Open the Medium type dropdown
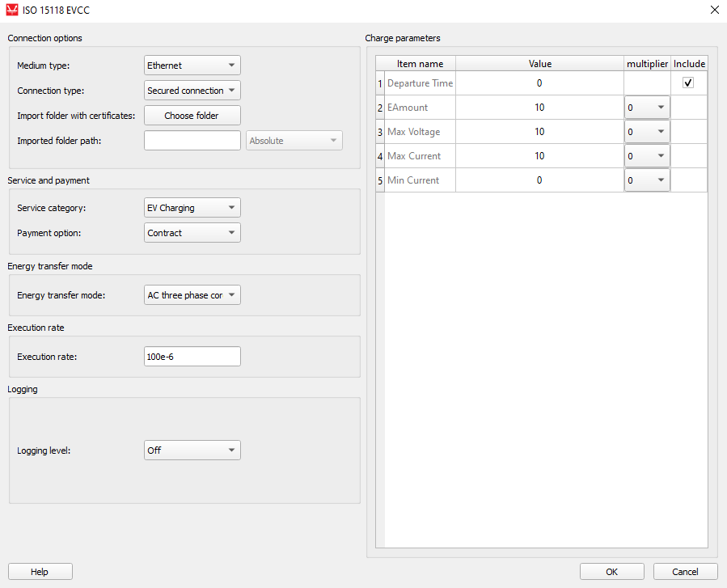 pyautogui.click(x=192, y=66)
